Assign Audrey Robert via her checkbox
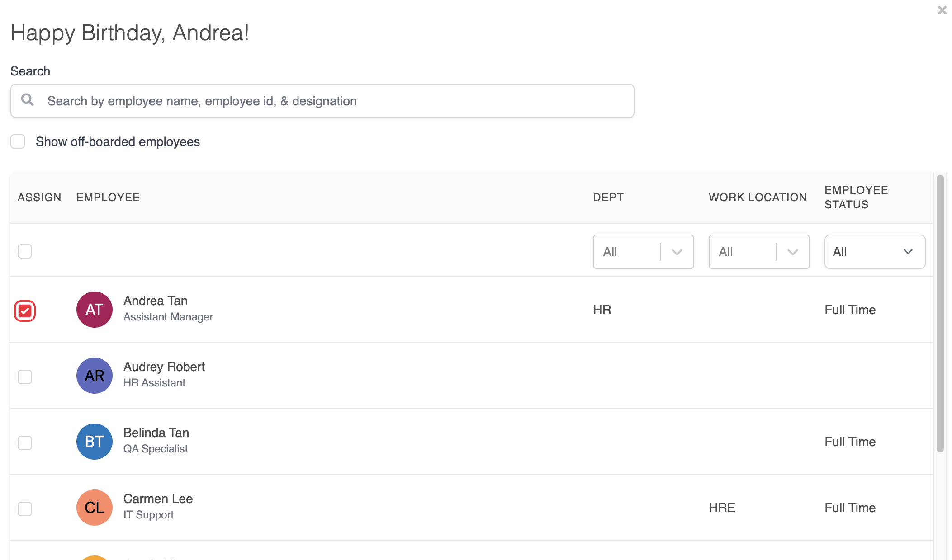This screenshot has width=952, height=560. [x=25, y=376]
